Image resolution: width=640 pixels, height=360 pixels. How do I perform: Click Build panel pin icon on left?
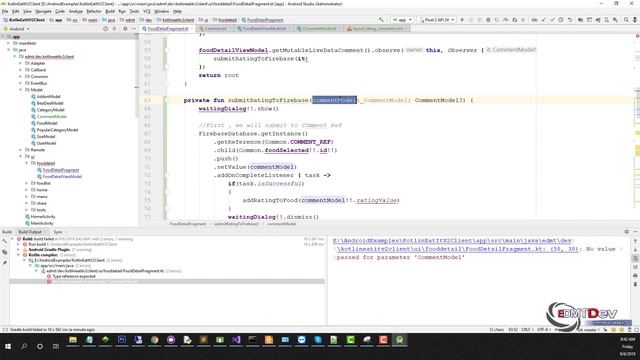(4, 263)
